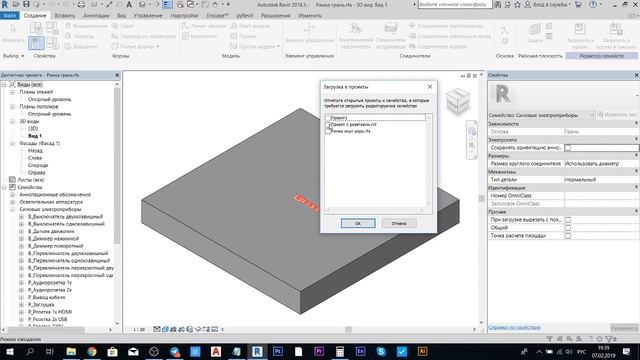640x360 pixels.
Task: Click the dialog list horizontal scrollbar
Action: pos(376,210)
